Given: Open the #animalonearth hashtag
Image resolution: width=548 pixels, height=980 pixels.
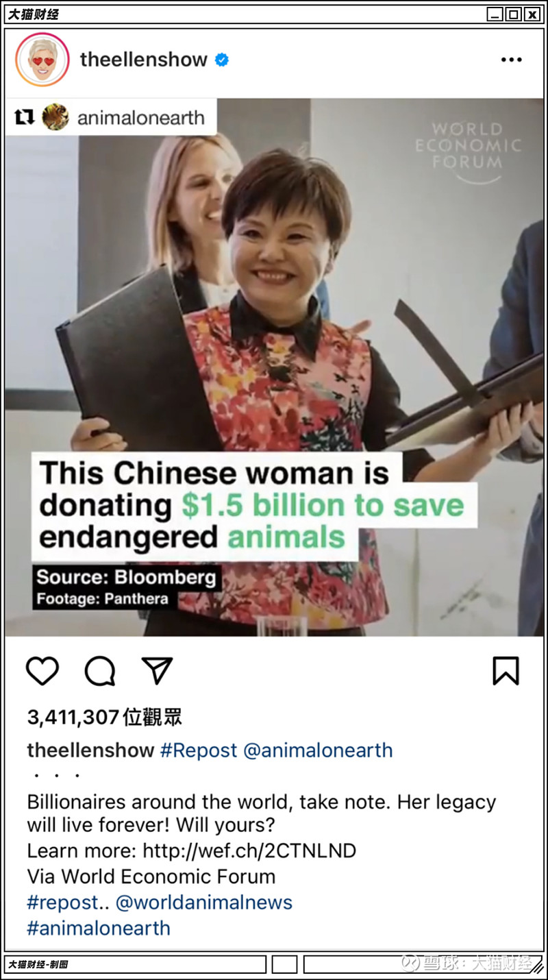Looking at the screenshot, I should coord(99,928).
